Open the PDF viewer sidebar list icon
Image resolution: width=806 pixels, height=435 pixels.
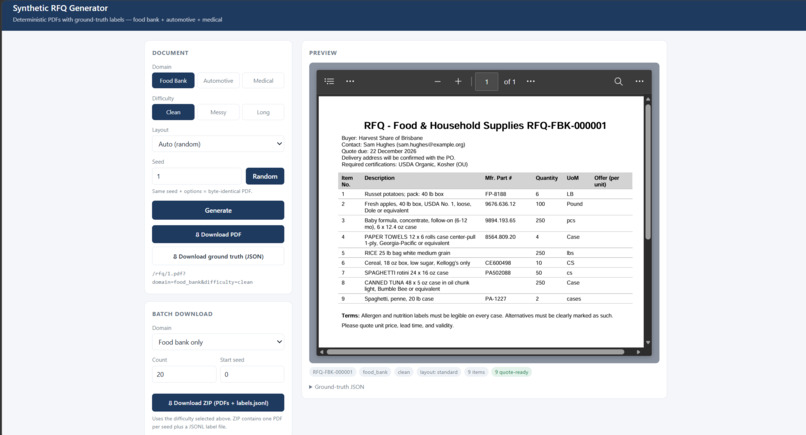[329, 81]
